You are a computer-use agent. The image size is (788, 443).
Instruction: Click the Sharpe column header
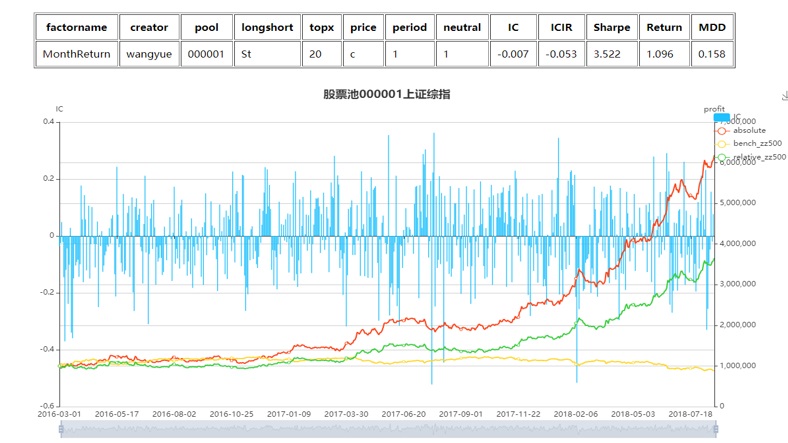[611, 27]
